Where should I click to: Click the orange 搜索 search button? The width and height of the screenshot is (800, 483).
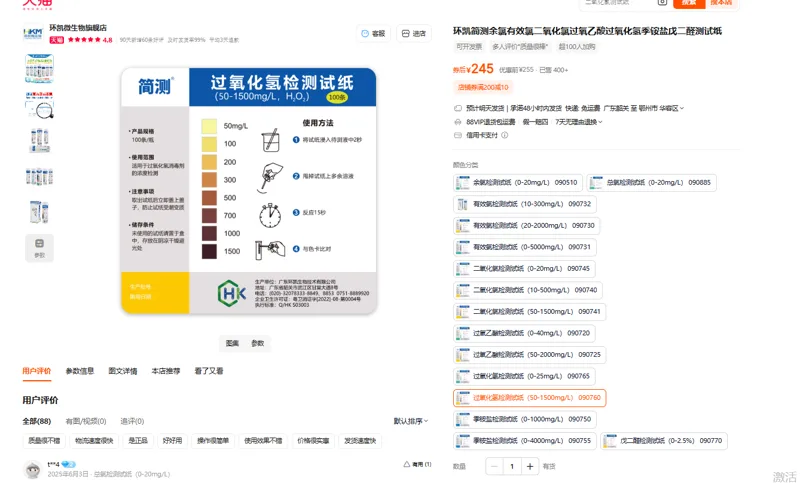tap(689, 3)
